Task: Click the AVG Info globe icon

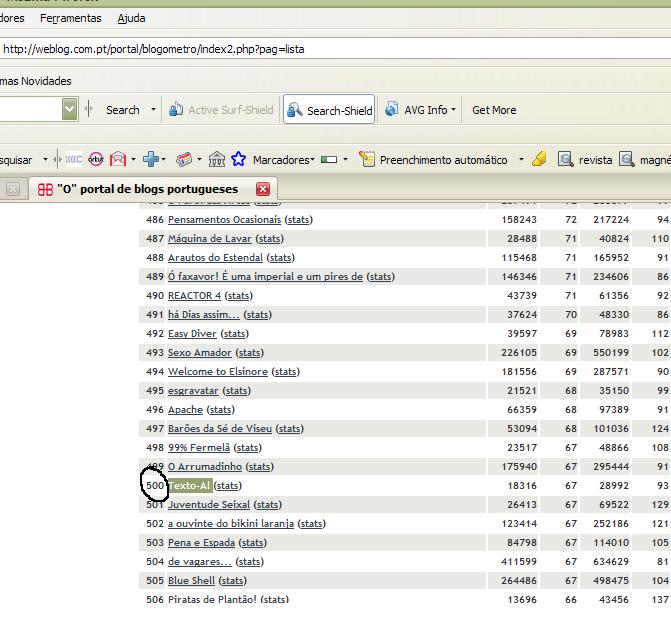Action: pos(392,109)
